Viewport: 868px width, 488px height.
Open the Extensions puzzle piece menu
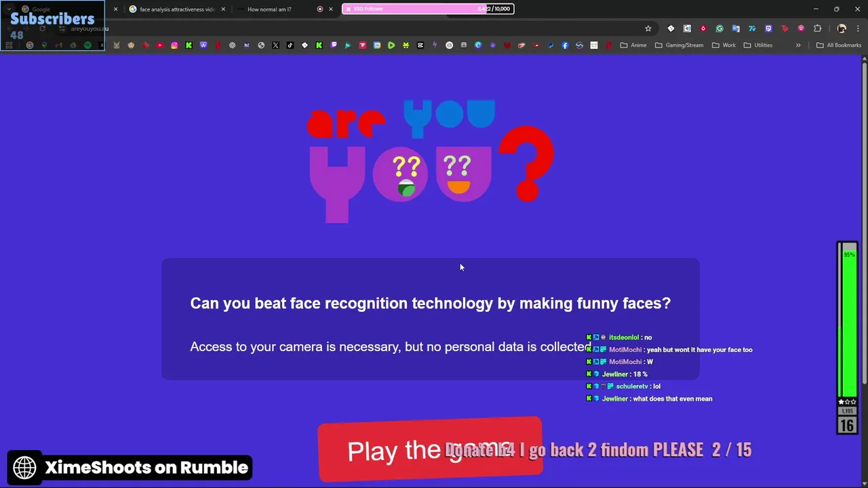[817, 28]
